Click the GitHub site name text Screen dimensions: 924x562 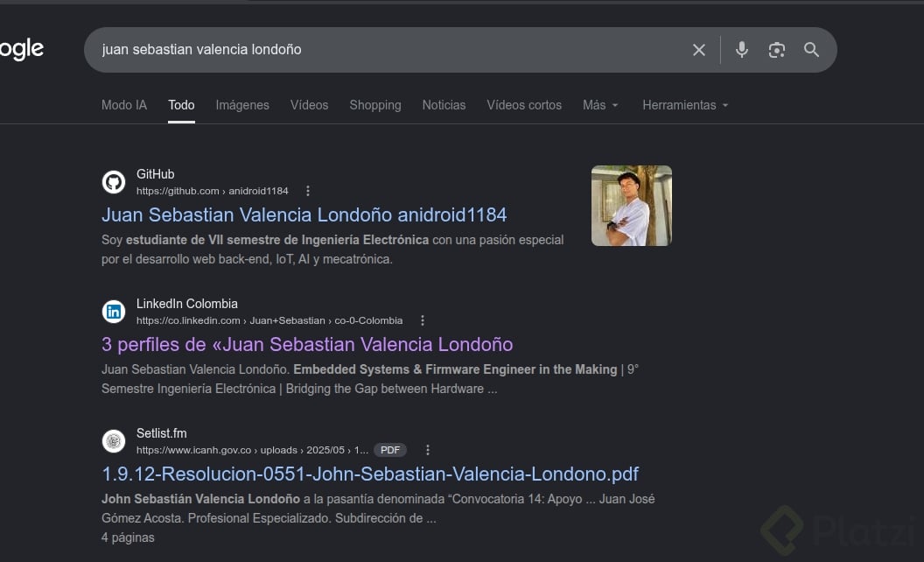pyautogui.click(x=155, y=174)
